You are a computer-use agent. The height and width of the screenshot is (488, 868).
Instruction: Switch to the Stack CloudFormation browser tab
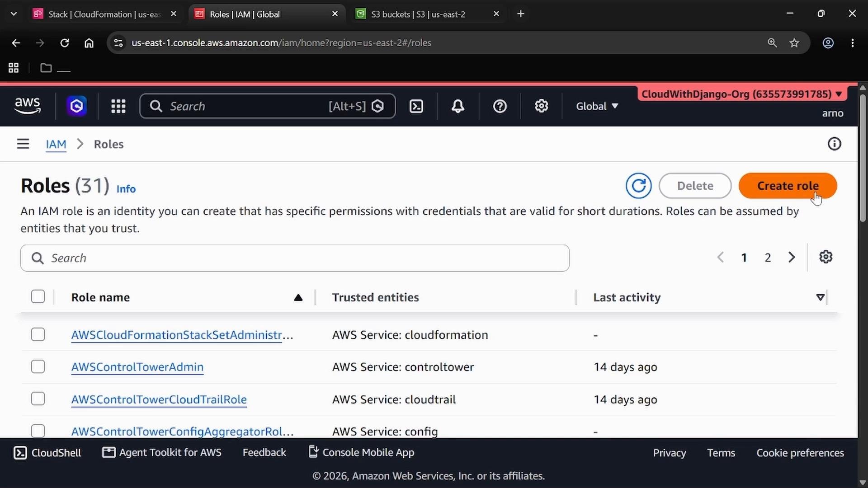(x=105, y=14)
